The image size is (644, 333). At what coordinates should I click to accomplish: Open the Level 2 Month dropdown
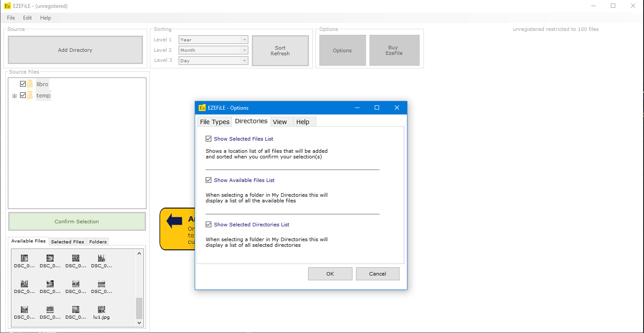click(214, 50)
